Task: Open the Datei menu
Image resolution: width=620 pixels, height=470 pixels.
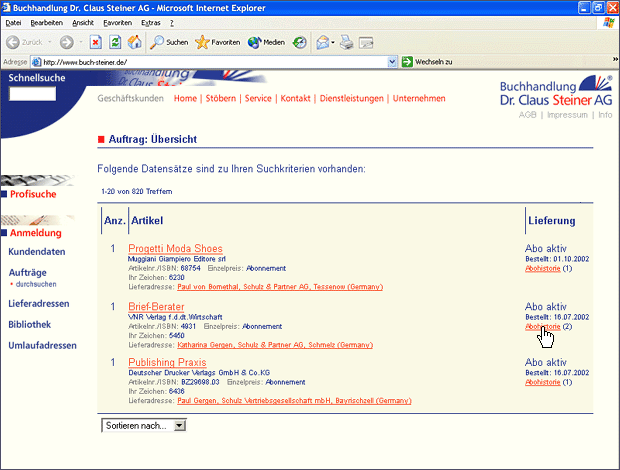Action: 13,23
